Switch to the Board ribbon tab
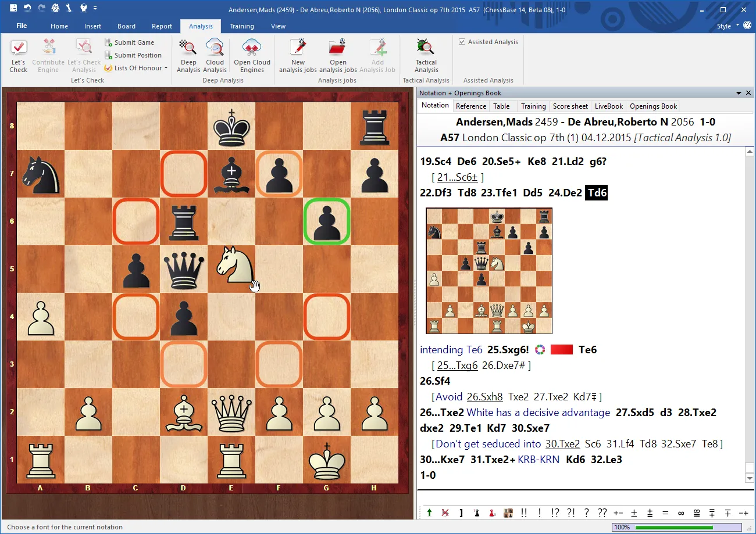This screenshot has height=534, width=756. point(126,26)
